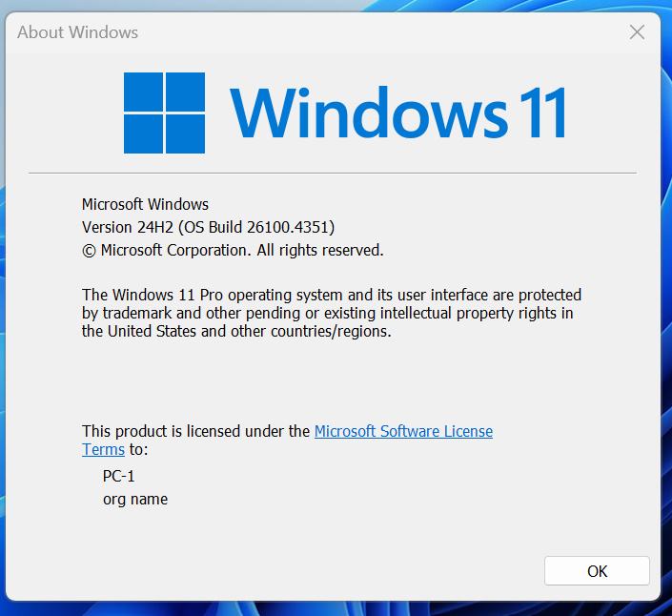Click the Windows 11 Pro trademark paragraph
This screenshot has height=616, width=672.
click(x=332, y=314)
